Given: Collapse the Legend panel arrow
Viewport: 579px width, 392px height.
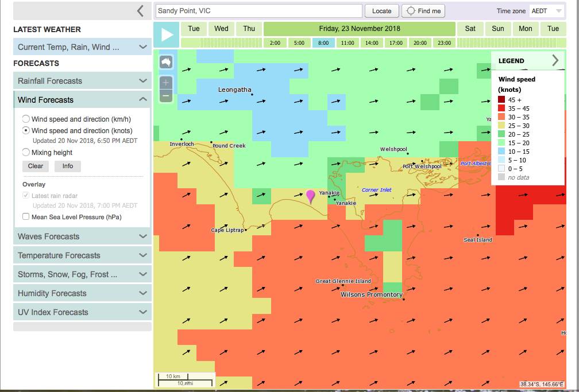Looking at the screenshot, I should (555, 60).
